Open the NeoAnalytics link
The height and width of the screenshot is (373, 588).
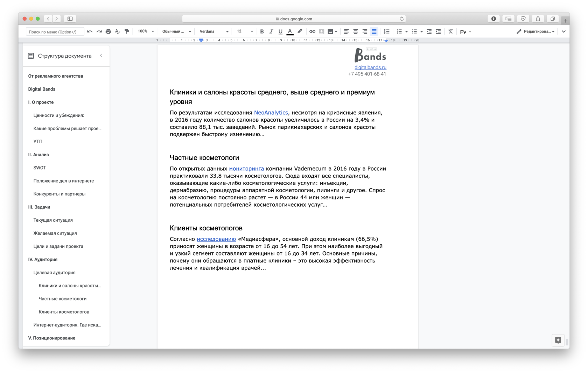pyautogui.click(x=271, y=113)
